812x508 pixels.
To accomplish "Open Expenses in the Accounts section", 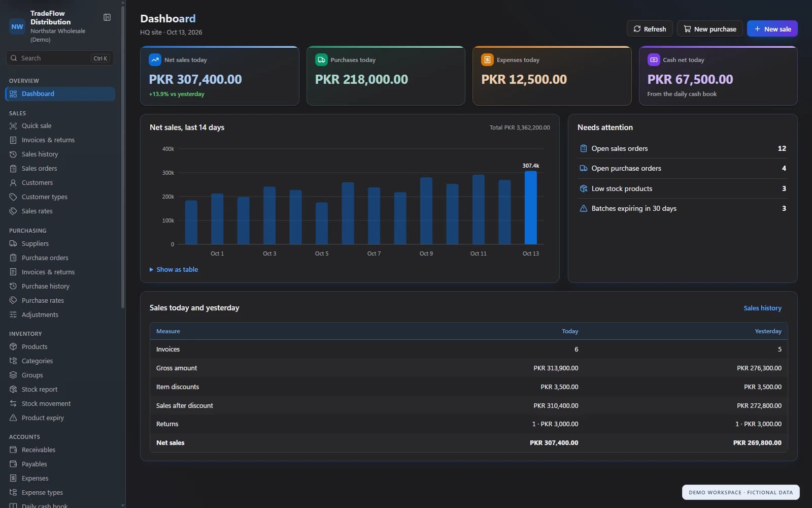I will 60,479.
